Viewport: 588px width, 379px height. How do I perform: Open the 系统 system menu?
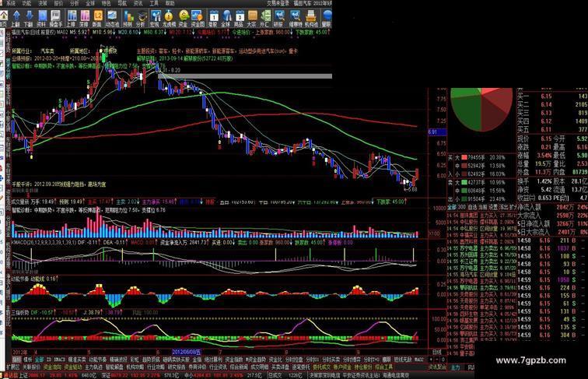tap(11, 3)
